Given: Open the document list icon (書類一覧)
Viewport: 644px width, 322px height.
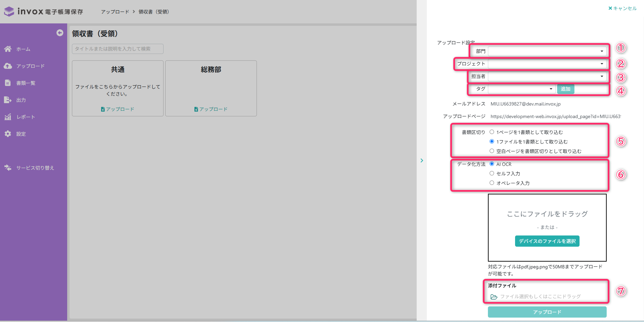Looking at the screenshot, I should coord(8,83).
